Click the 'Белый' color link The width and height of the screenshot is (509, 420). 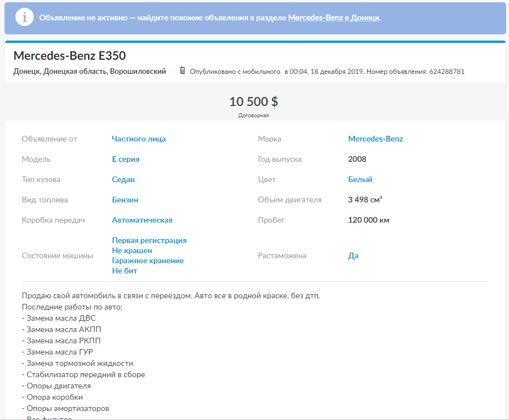click(x=360, y=179)
